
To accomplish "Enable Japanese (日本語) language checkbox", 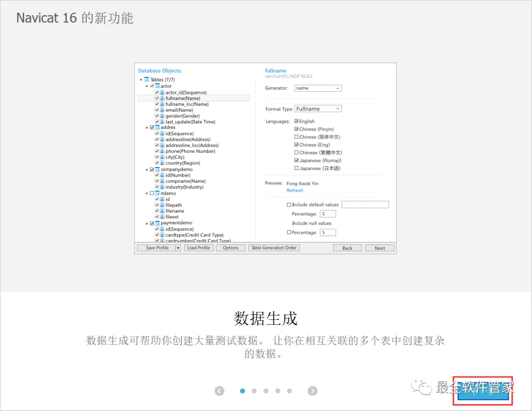I will pyautogui.click(x=297, y=168).
